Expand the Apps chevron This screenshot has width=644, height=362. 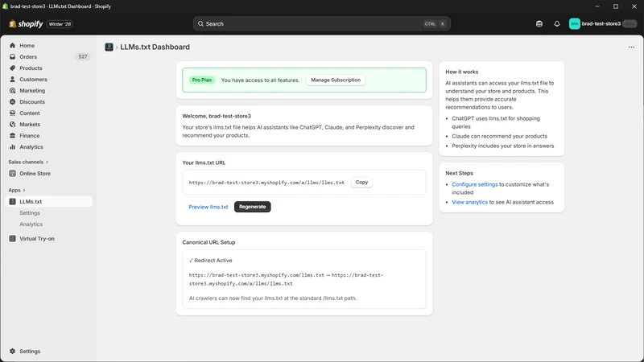point(24,191)
